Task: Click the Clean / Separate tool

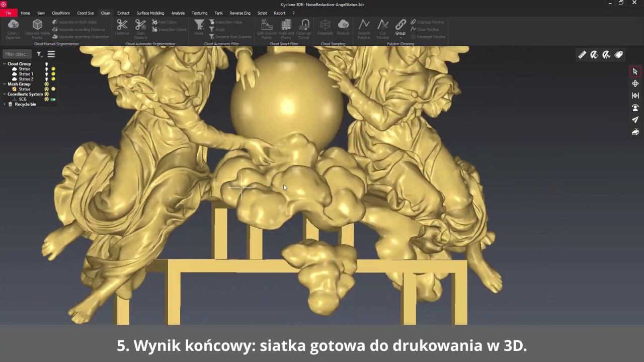Action: tap(13, 29)
